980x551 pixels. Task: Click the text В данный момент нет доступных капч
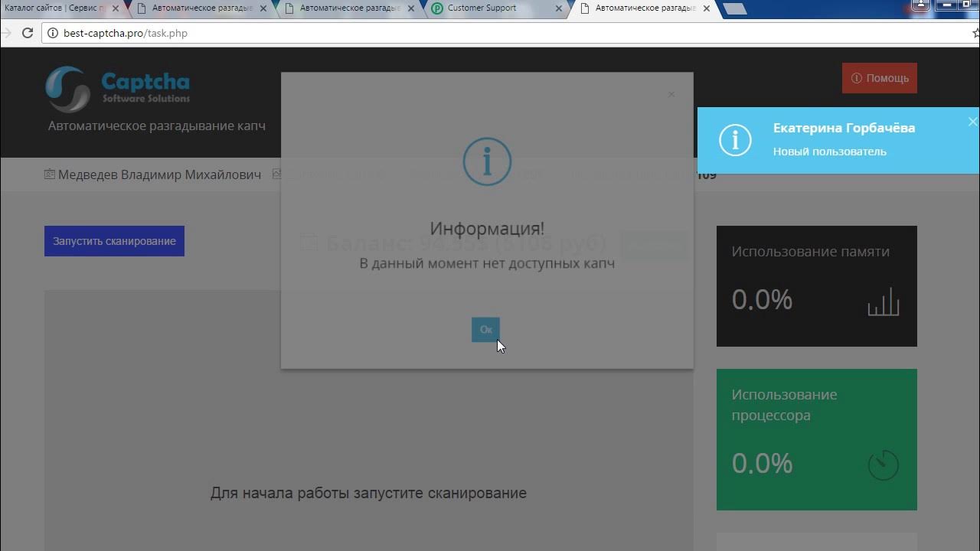487,263
